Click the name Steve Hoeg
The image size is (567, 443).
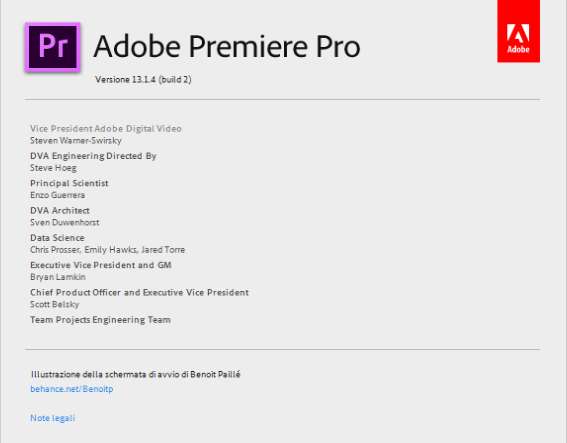(x=53, y=168)
